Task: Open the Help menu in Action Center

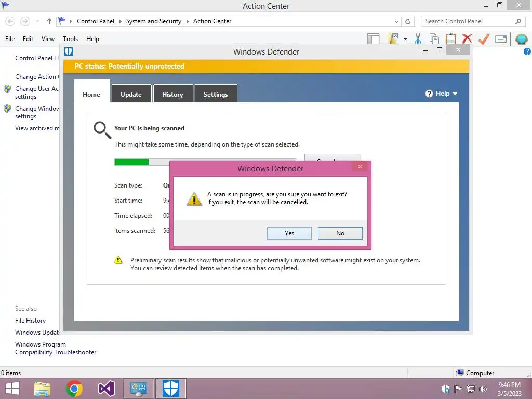Action: point(92,38)
